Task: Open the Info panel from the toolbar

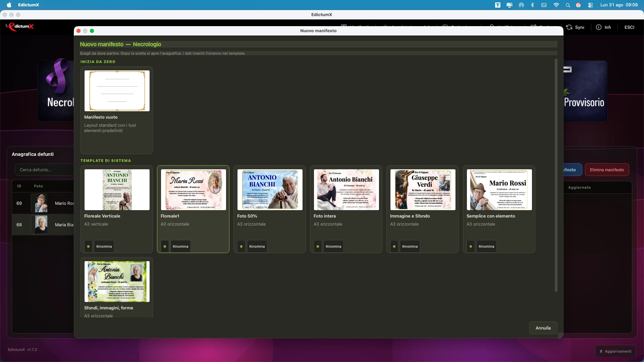Action: click(603, 27)
